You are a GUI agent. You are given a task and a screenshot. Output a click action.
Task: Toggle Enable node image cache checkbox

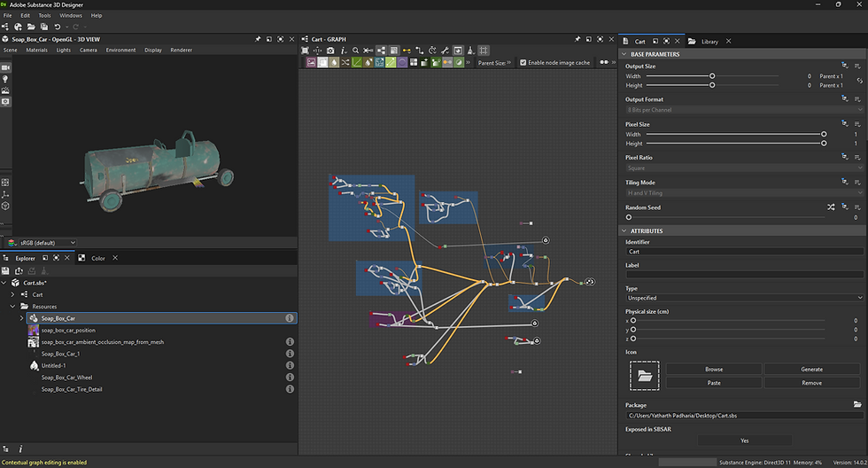pyautogui.click(x=523, y=63)
